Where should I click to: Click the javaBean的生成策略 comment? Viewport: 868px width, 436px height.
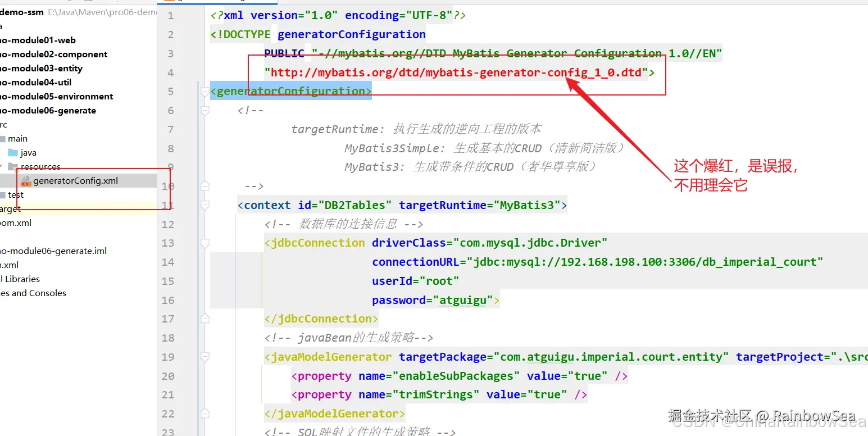point(349,338)
